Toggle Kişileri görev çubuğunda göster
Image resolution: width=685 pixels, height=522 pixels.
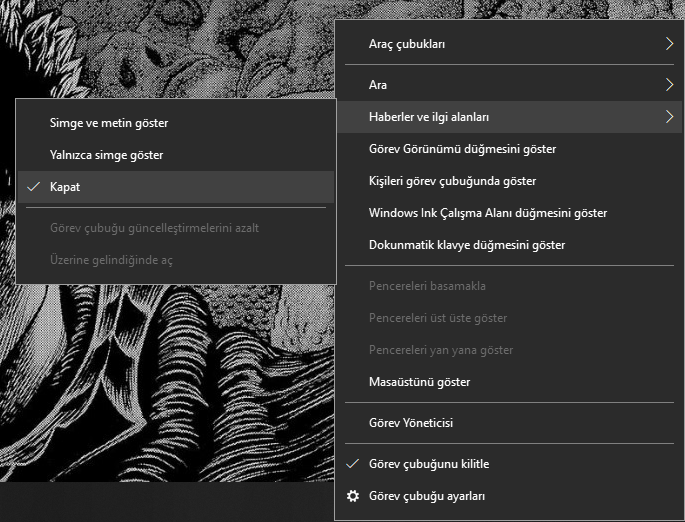pos(509,181)
